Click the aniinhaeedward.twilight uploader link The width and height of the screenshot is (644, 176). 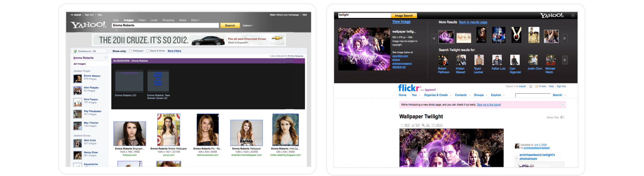pos(537,148)
